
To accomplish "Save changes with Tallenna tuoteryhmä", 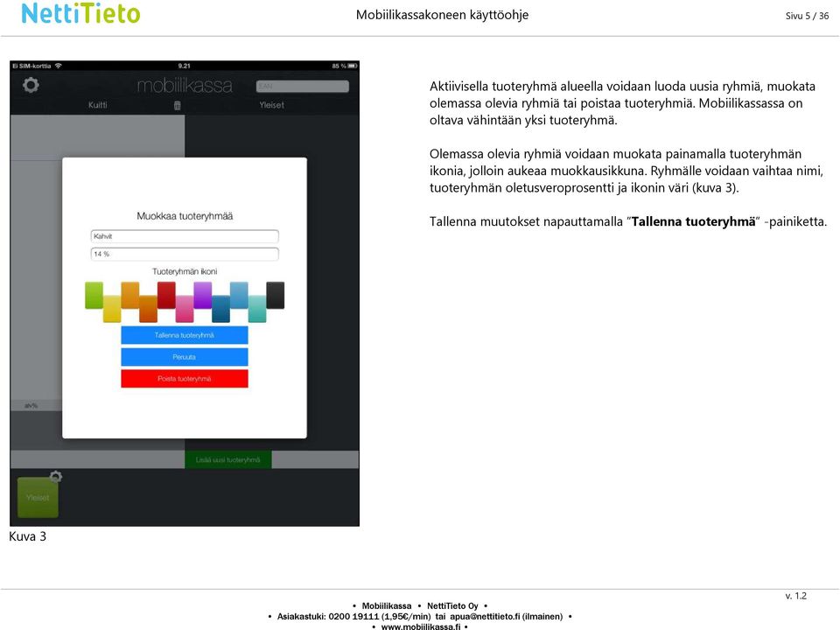I will pyautogui.click(x=185, y=335).
